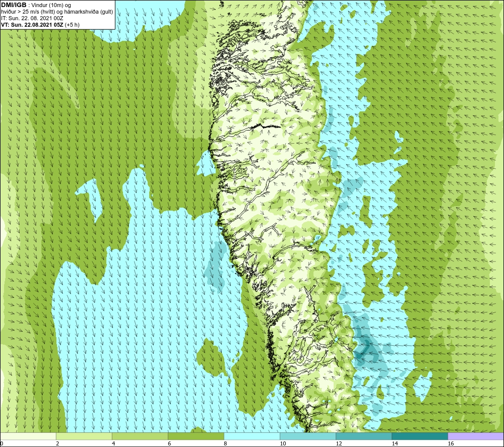The image size is (504, 447).
Task: Click the legend value label '2'
Action: pyautogui.click(x=57, y=444)
